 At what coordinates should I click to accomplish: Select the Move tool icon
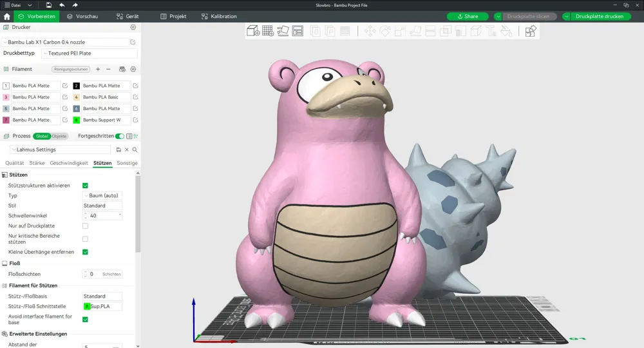tap(370, 31)
